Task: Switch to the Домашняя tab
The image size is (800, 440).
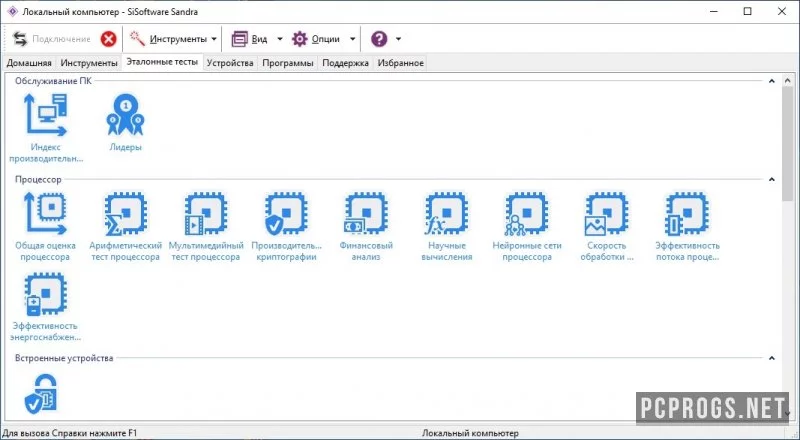Action: 29,63
